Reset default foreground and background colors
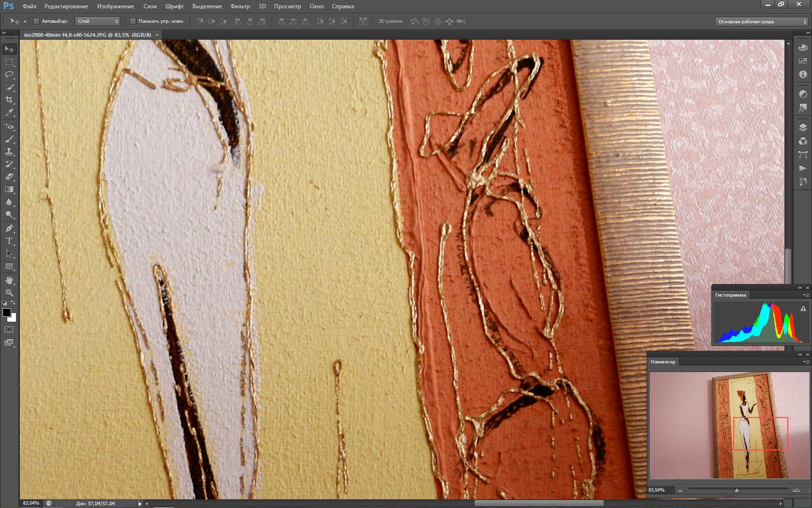Screen dimensions: 812x508 tap(4, 303)
